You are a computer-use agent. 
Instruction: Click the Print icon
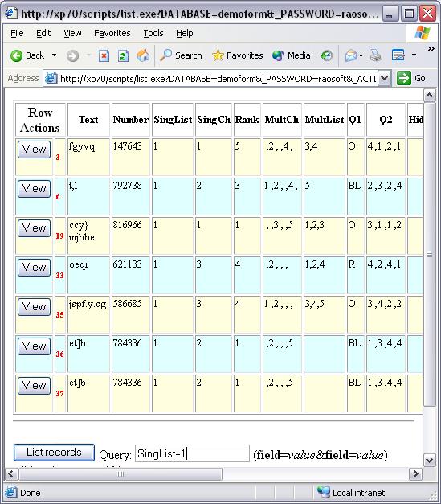point(375,55)
